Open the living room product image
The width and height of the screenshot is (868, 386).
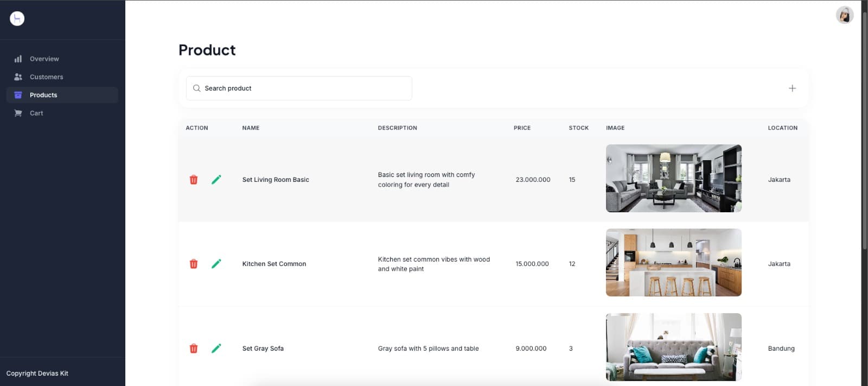pos(674,178)
